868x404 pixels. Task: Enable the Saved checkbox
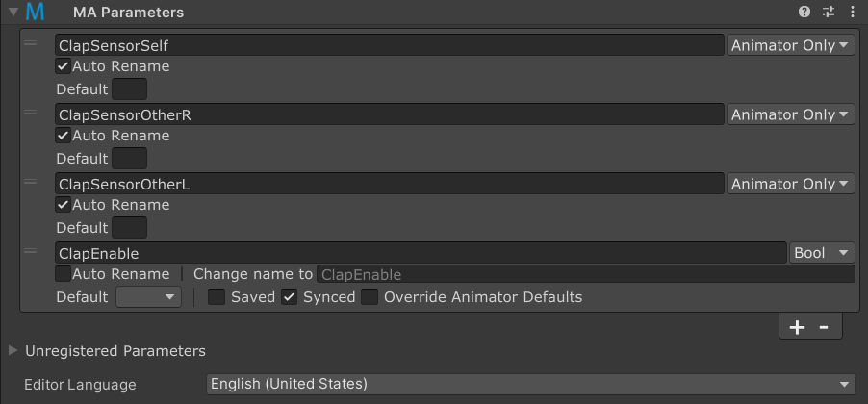(216, 297)
